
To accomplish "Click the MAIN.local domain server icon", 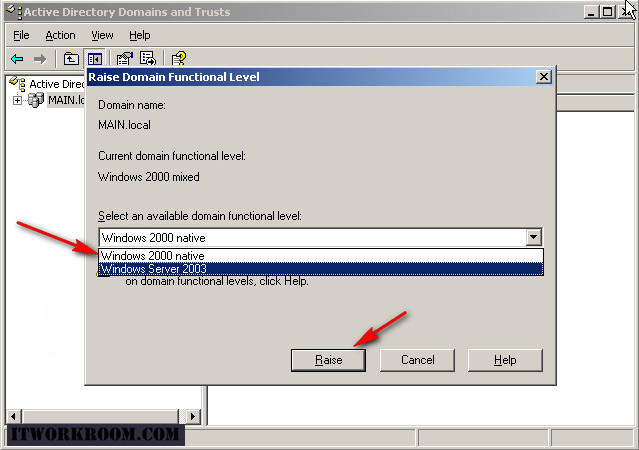I will coord(36,100).
